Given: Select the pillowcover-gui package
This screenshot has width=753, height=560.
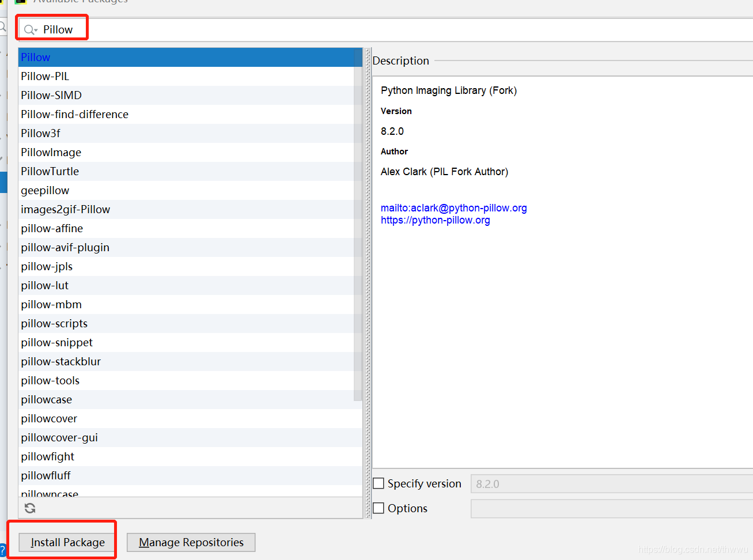Looking at the screenshot, I should pos(190,437).
